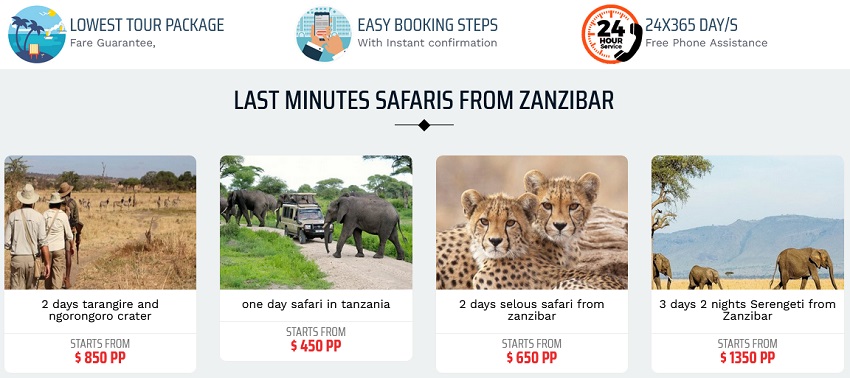Click the 24 Hour Service phone icon
Viewport: 850px width, 378px height.
[x=612, y=34]
